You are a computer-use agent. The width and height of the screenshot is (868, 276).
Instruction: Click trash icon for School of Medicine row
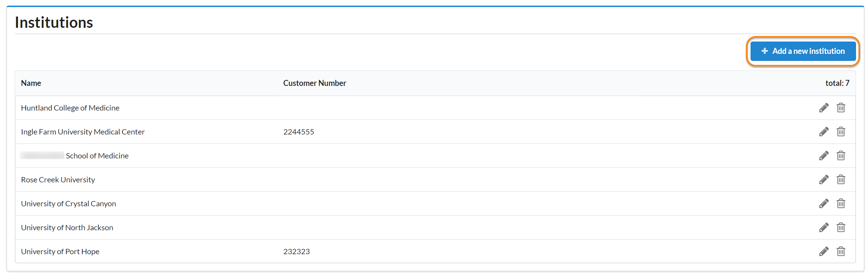(841, 156)
